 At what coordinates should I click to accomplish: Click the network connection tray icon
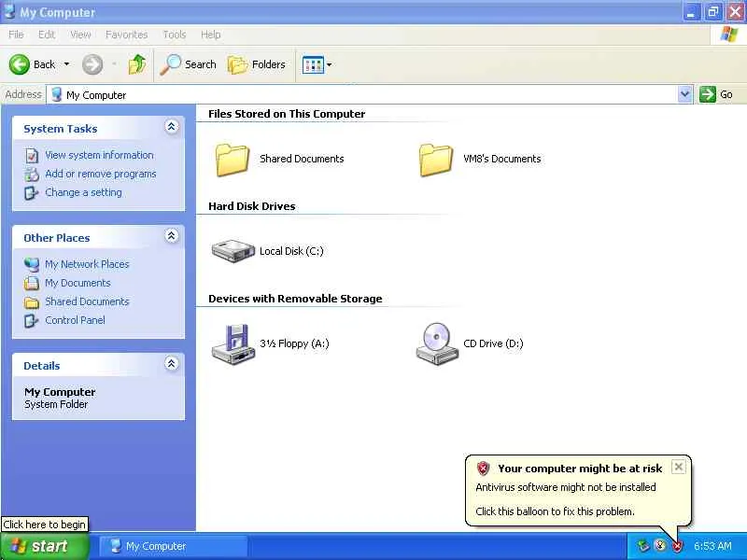click(643, 546)
